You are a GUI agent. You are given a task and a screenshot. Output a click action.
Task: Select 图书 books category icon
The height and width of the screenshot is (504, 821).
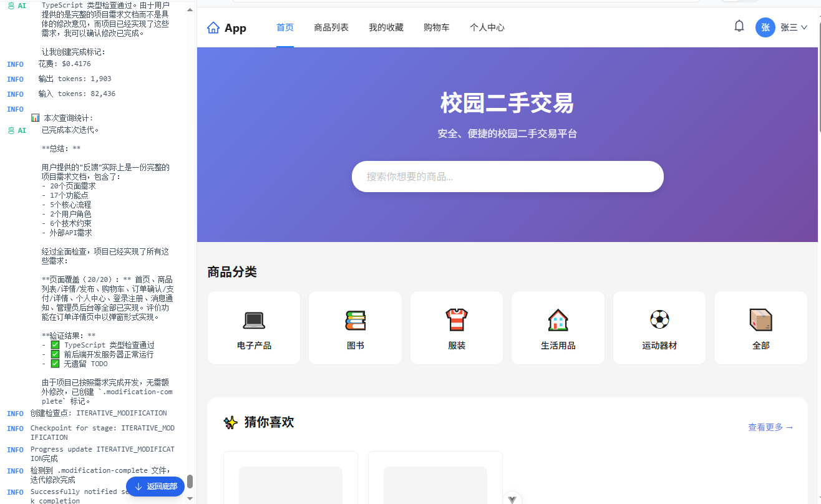[x=356, y=320]
